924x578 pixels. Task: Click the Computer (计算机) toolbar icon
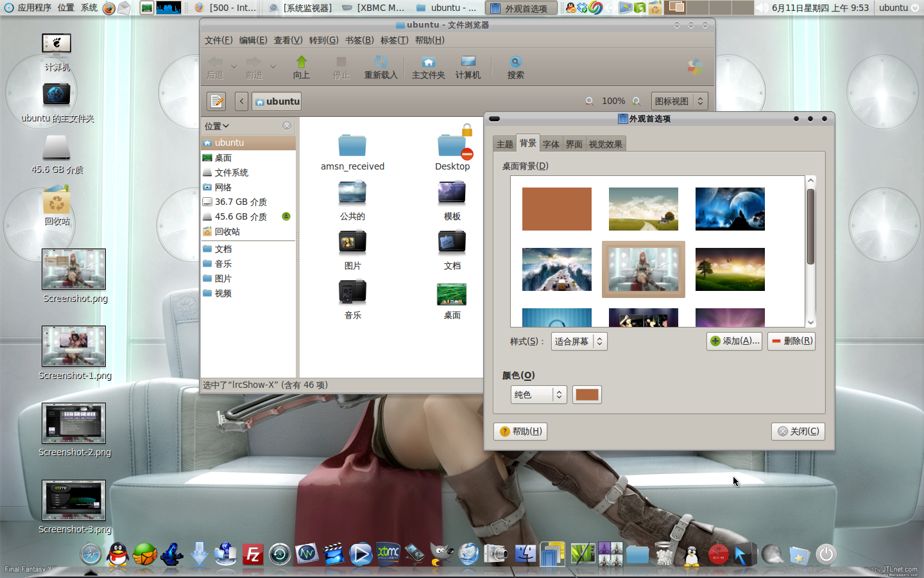(x=468, y=67)
